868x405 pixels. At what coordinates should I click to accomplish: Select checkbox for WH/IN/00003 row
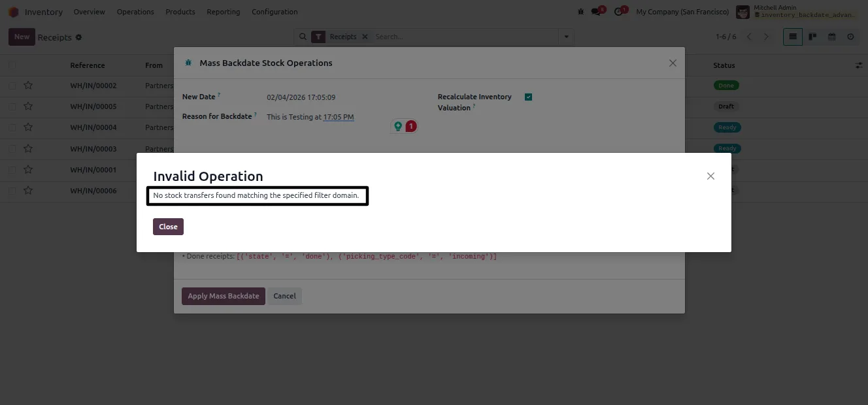tap(12, 148)
